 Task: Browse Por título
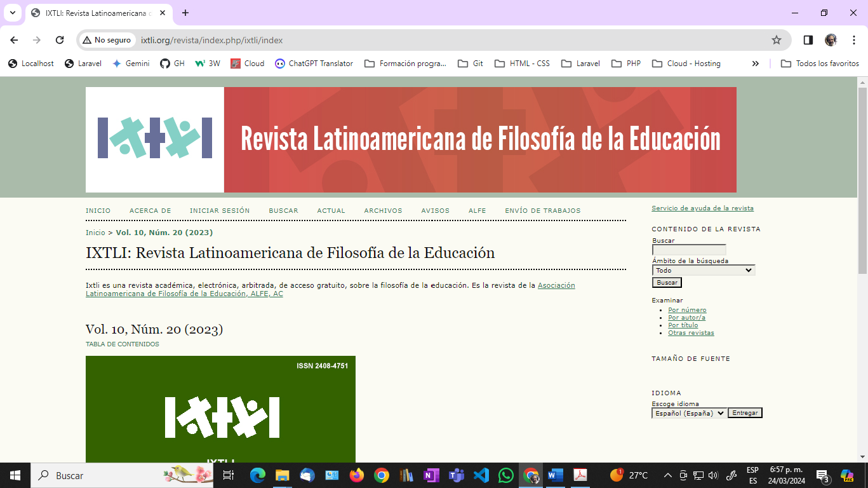click(683, 325)
